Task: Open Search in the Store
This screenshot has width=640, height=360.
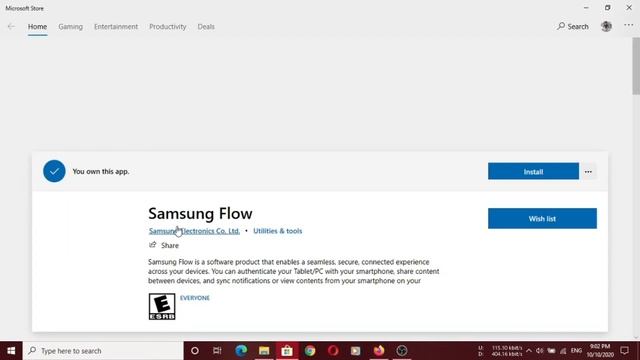Action: point(573,27)
